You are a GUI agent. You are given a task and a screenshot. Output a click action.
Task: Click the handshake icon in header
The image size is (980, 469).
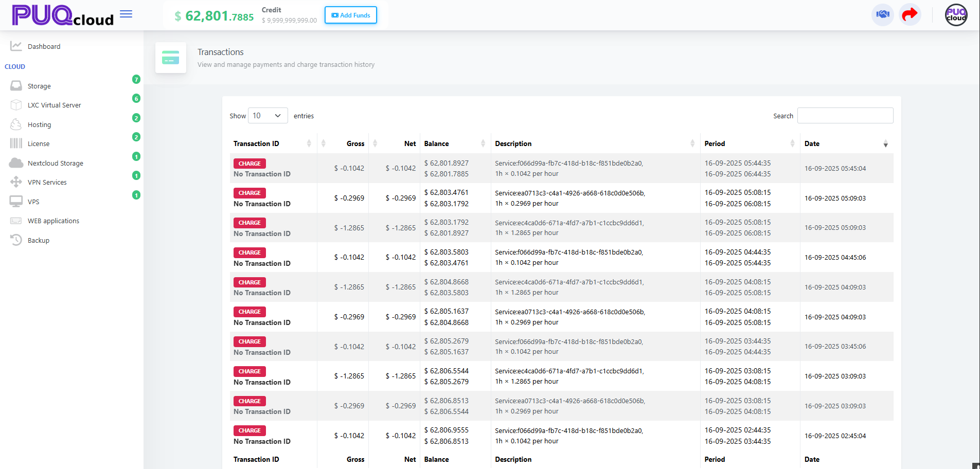(x=883, y=14)
